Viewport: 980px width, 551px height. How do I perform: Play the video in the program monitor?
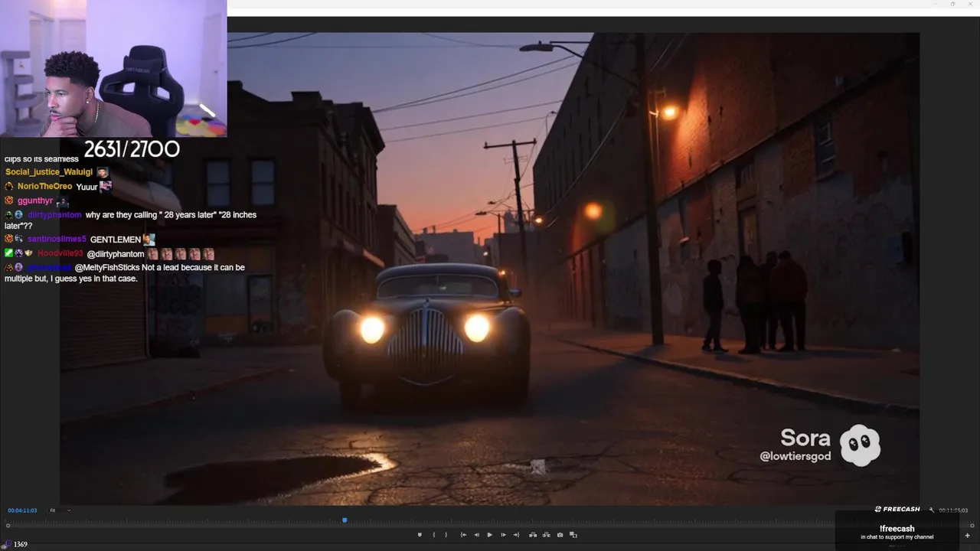pos(490,535)
